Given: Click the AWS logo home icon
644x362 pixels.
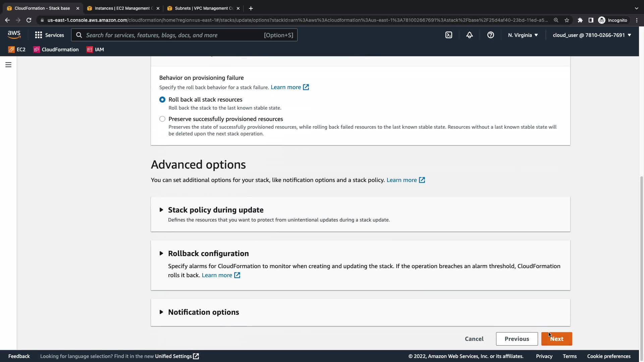Looking at the screenshot, I should (x=14, y=35).
